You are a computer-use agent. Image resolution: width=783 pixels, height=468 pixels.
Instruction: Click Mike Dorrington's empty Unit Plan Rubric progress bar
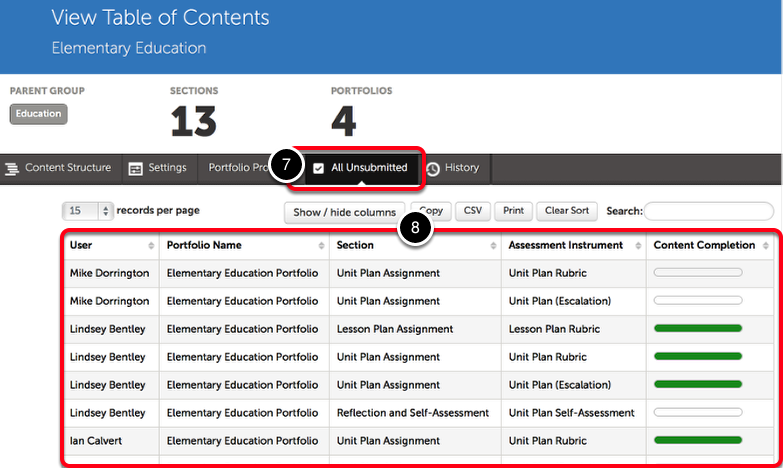pyautogui.click(x=698, y=273)
